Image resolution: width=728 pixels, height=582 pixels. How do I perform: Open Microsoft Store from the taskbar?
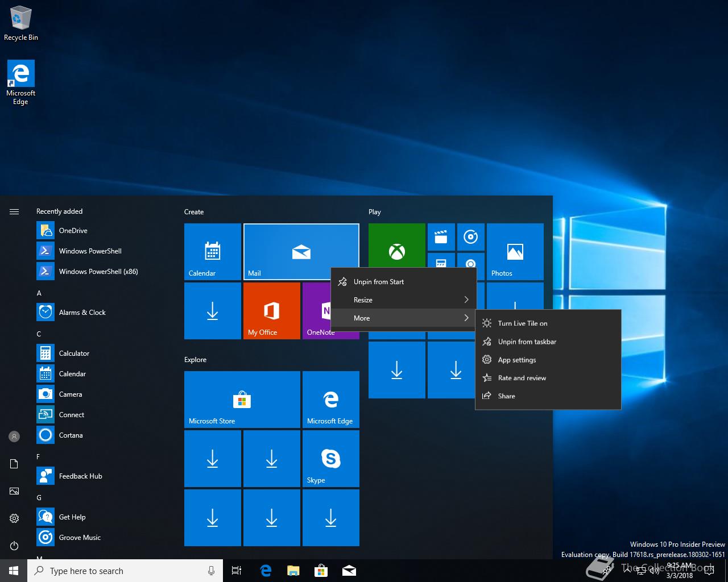pyautogui.click(x=321, y=571)
